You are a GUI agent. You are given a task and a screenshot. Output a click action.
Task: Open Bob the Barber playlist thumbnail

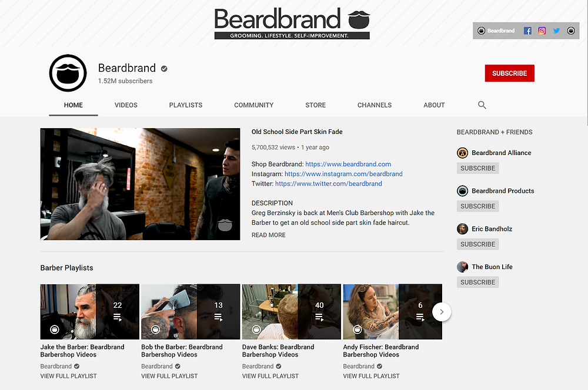[191, 312]
